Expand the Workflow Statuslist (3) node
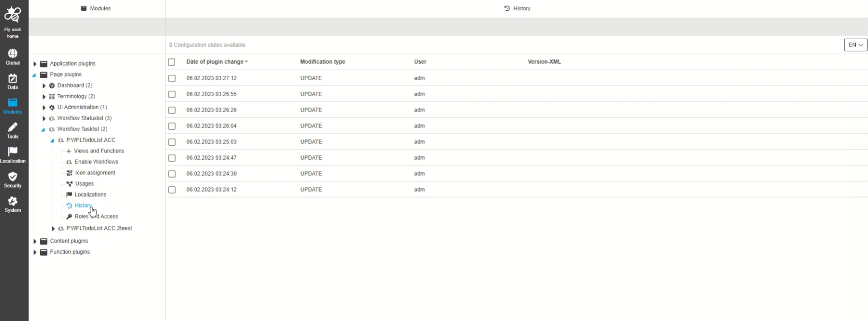The image size is (868, 321). (44, 118)
